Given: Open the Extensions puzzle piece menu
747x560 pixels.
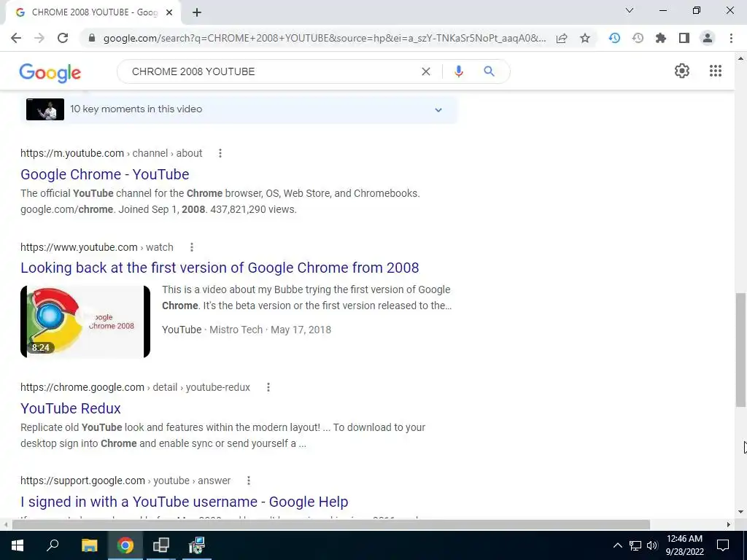Looking at the screenshot, I should [661, 38].
